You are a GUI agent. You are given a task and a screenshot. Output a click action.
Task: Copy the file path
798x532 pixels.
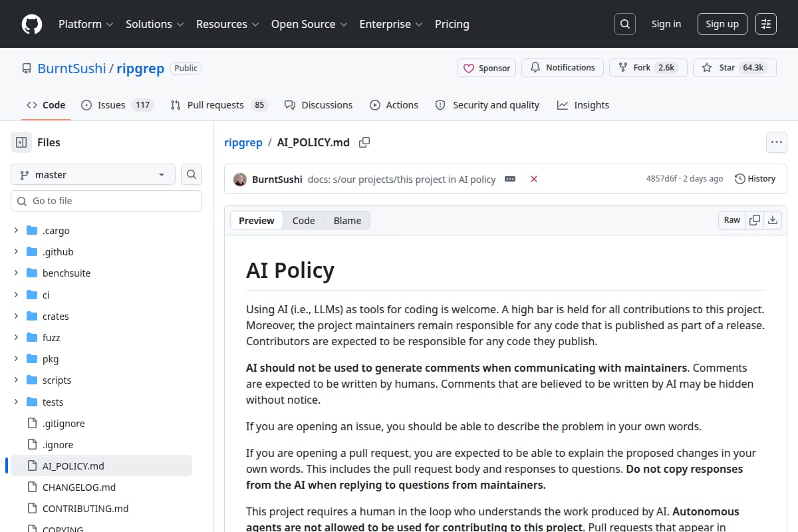coord(364,142)
